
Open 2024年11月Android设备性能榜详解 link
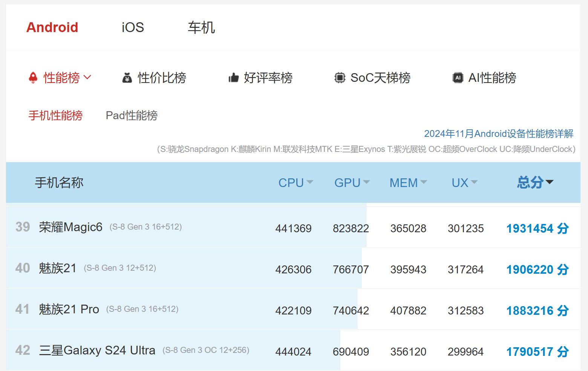[x=499, y=133]
